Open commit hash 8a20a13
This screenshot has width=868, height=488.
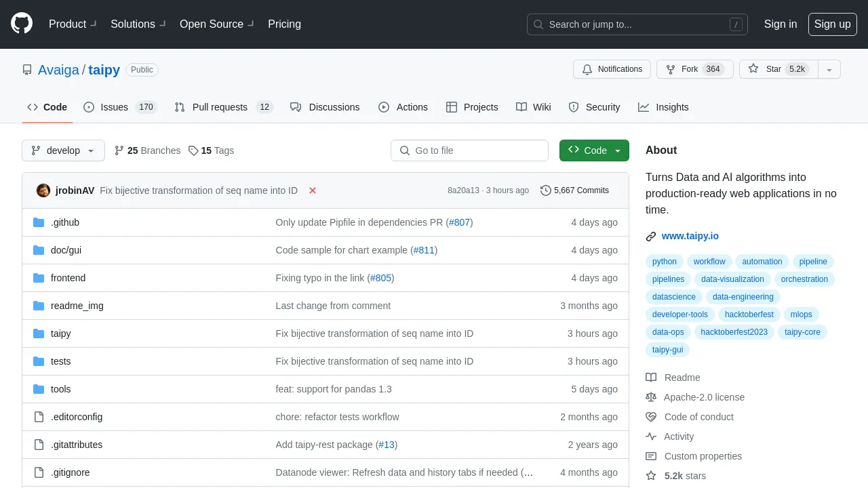tap(463, 190)
